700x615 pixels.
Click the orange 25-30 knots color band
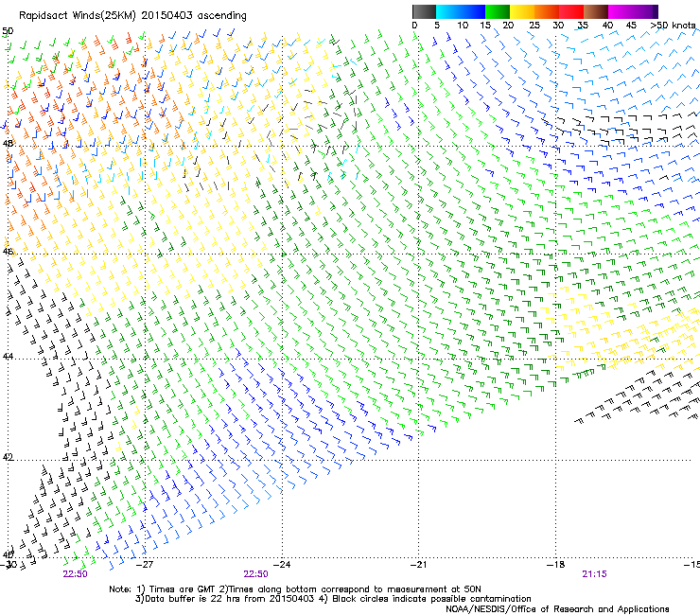click(547, 11)
